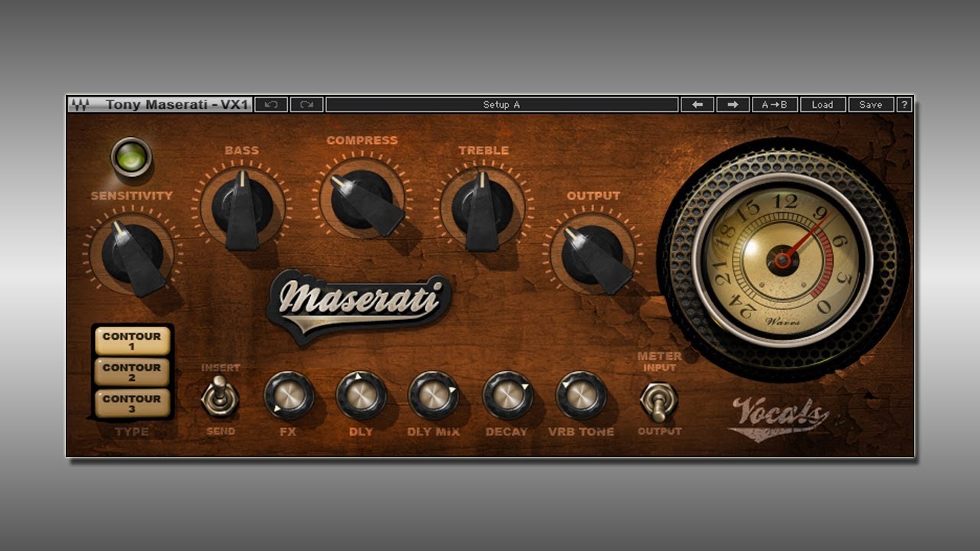
Task: Click the Load button
Action: (x=822, y=105)
